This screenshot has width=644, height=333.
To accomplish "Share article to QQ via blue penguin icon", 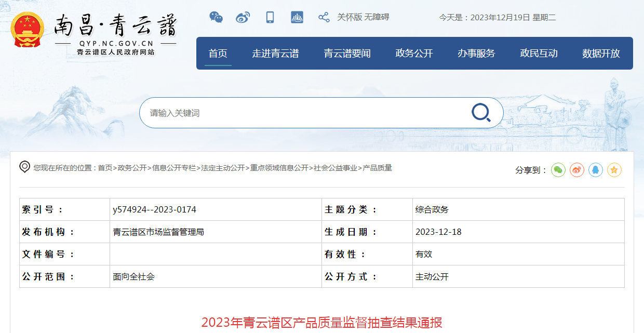I will pos(596,170).
